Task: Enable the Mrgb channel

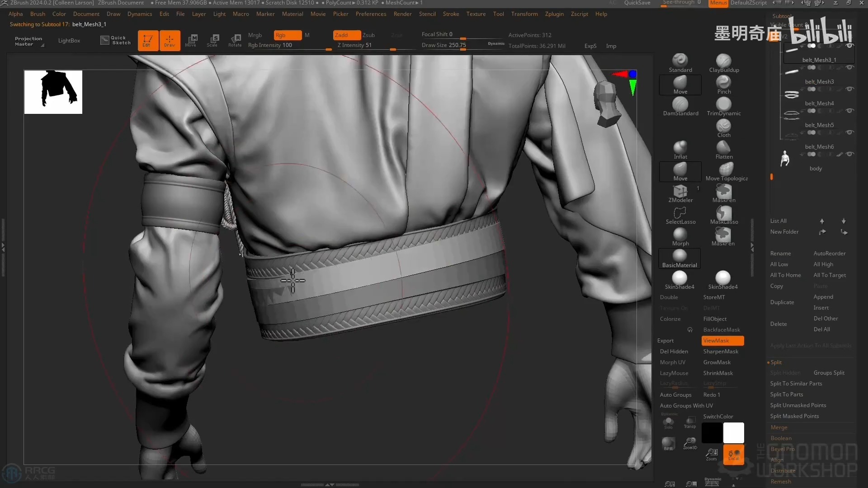Action: [255, 35]
